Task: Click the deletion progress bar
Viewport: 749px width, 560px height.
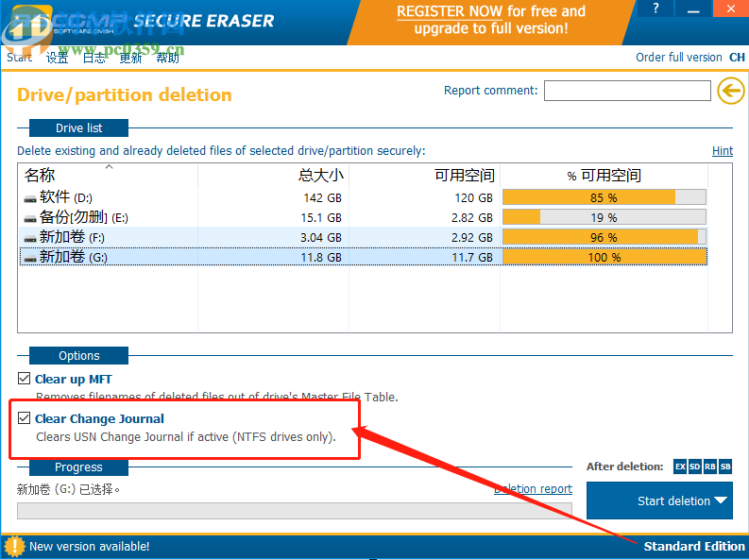Action: (295, 510)
